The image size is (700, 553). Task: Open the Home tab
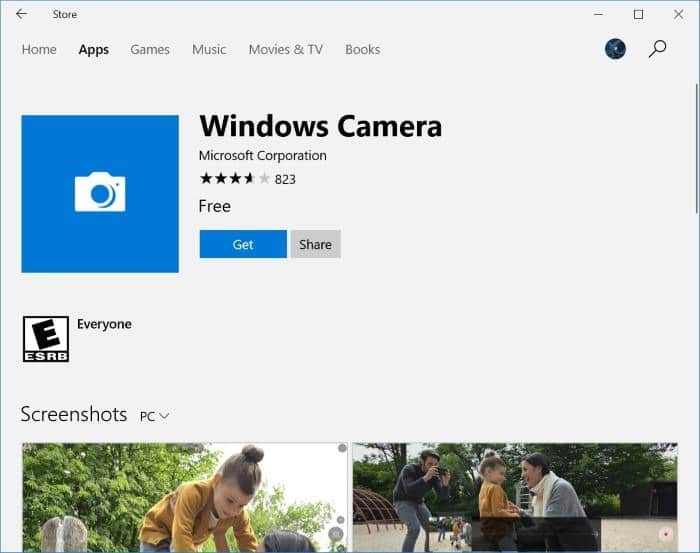[39, 50]
